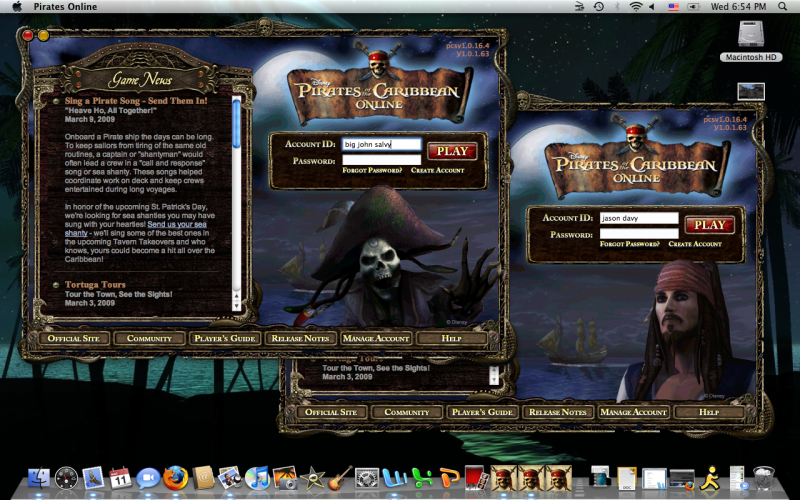The width and height of the screenshot is (800, 500).
Task: Launch Microsoft PowerPoint from the dock
Action: click(x=449, y=479)
